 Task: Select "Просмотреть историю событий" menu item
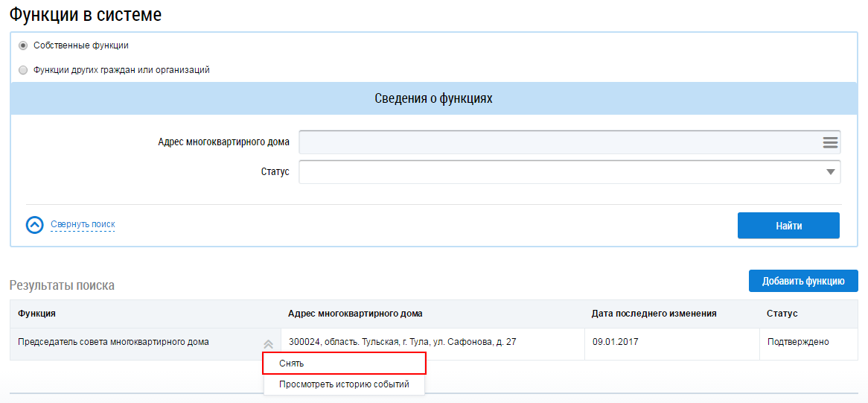(x=344, y=384)
